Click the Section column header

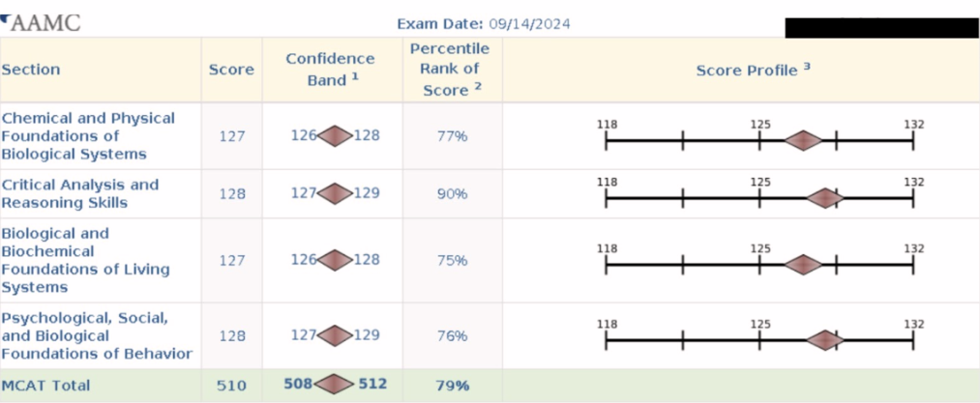pos(31,70)
